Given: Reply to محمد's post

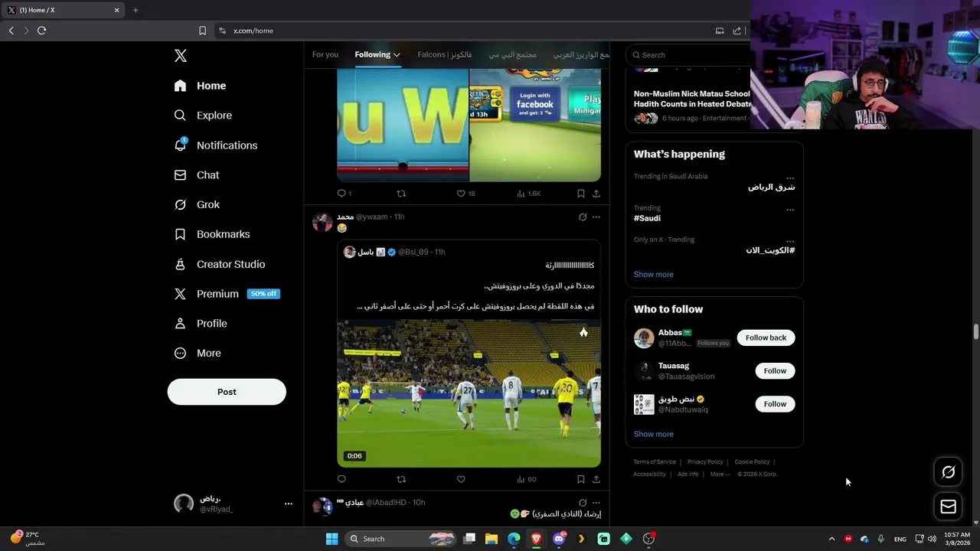Looking at the screenshot, I should tap(341, 479).
